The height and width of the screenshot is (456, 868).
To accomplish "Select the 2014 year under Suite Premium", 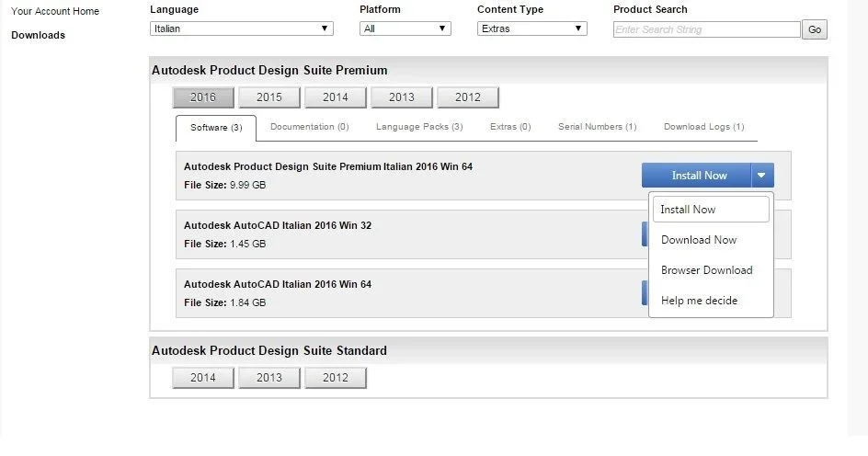I will (x=336, y=97).
